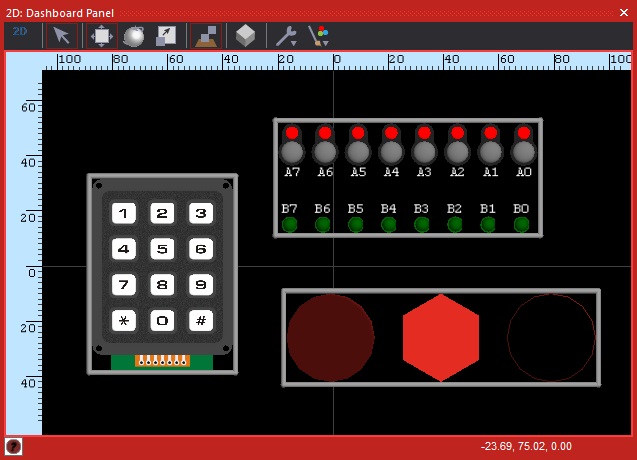Activate the pan view tool
Image resolution: width=637 pixels, height=460 pixels.
pos(102,36)
